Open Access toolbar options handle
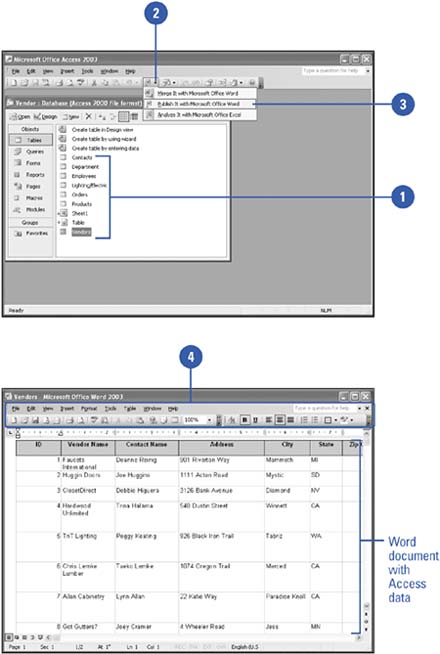This screenshot has height=654, width=440. [261, 83]
